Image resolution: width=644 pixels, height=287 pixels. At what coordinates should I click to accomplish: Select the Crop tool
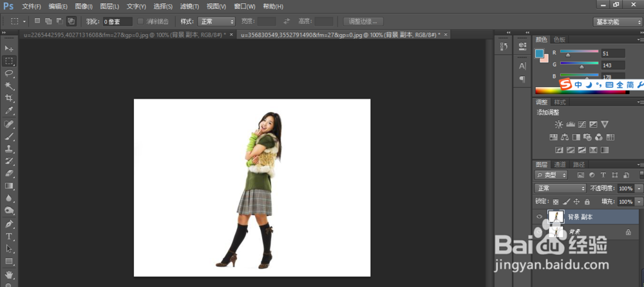(x=9, y=98)
